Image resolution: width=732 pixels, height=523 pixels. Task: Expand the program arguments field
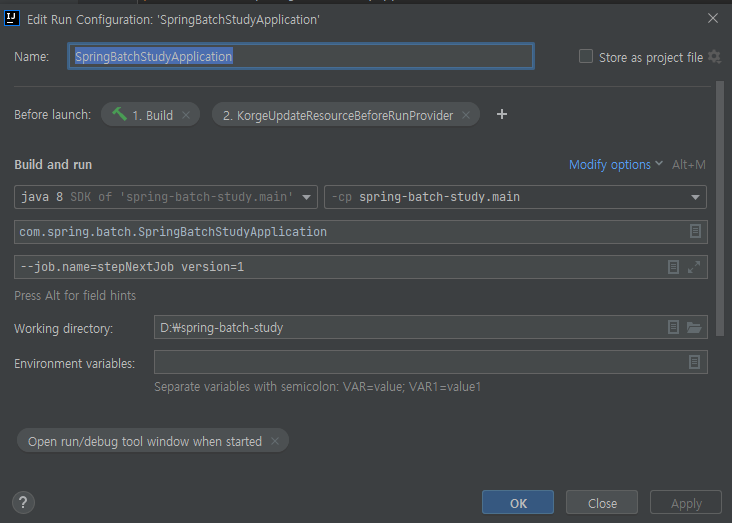pyautogui.click(x=694, y=267)
